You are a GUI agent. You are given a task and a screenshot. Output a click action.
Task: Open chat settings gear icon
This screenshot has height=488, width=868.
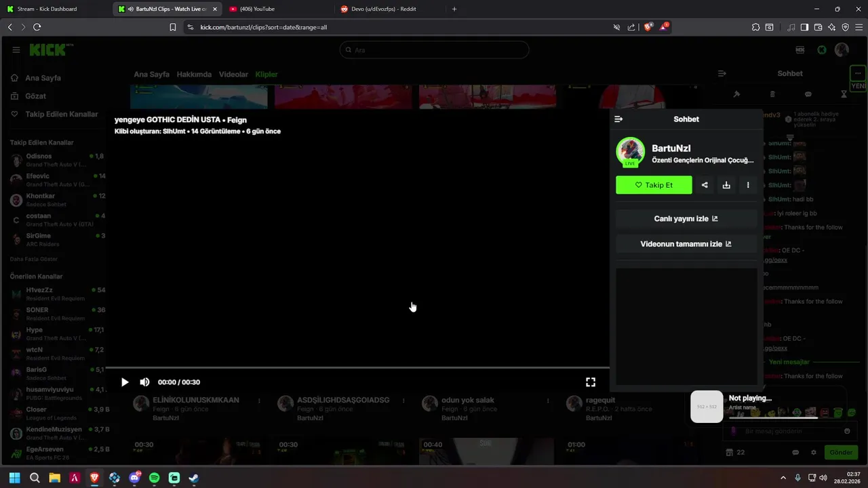[x=814, y=452]
